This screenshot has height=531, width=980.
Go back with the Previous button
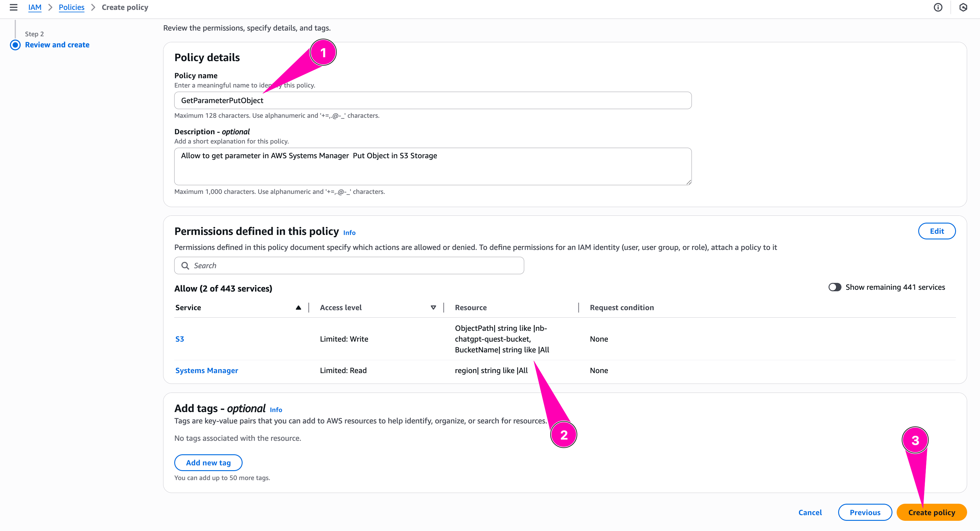(865, 512)
